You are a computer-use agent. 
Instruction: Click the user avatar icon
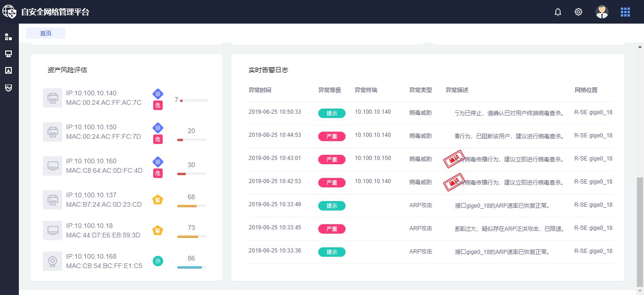point(602,12)
